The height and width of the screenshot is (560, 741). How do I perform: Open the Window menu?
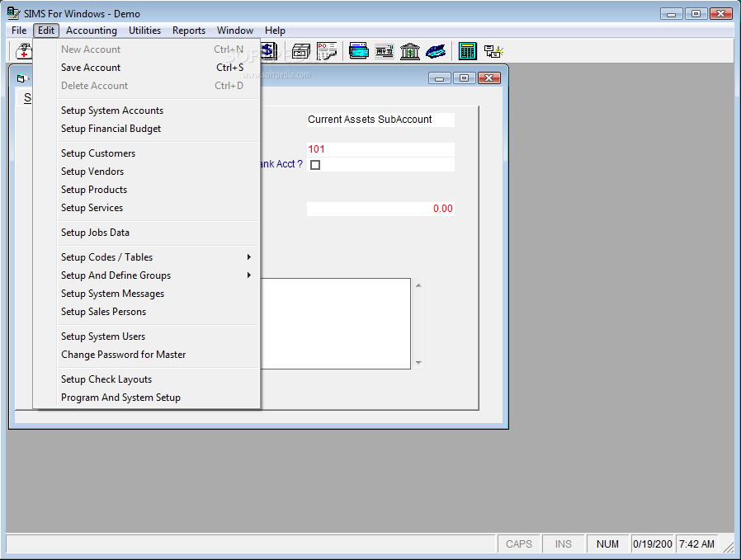(x=235, y=31)
